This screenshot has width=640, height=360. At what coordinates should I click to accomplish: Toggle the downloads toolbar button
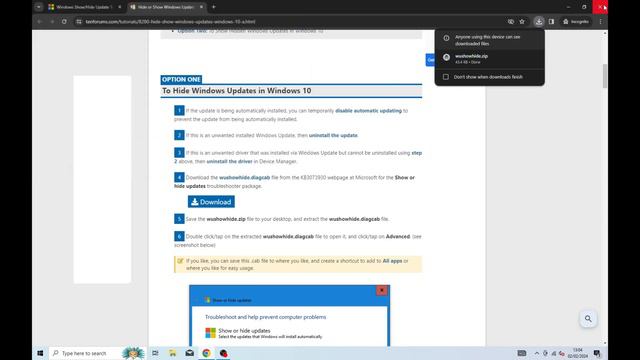click(x=539, y=22)
